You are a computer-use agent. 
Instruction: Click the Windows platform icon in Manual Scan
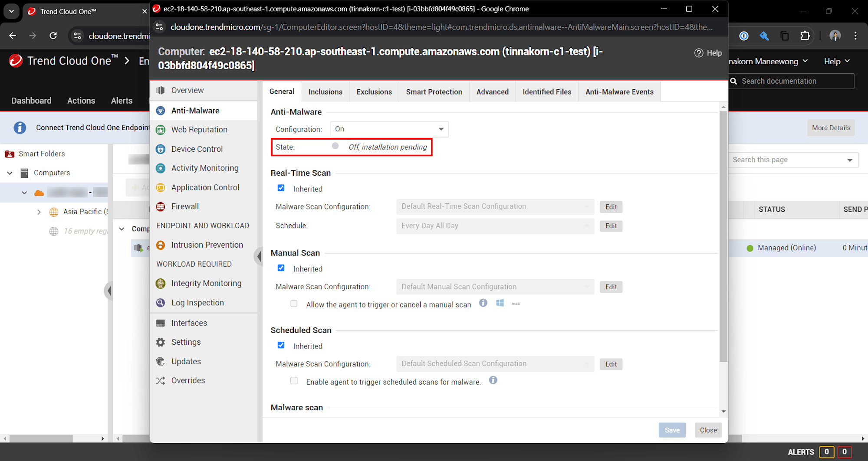[x=500, y=303]
